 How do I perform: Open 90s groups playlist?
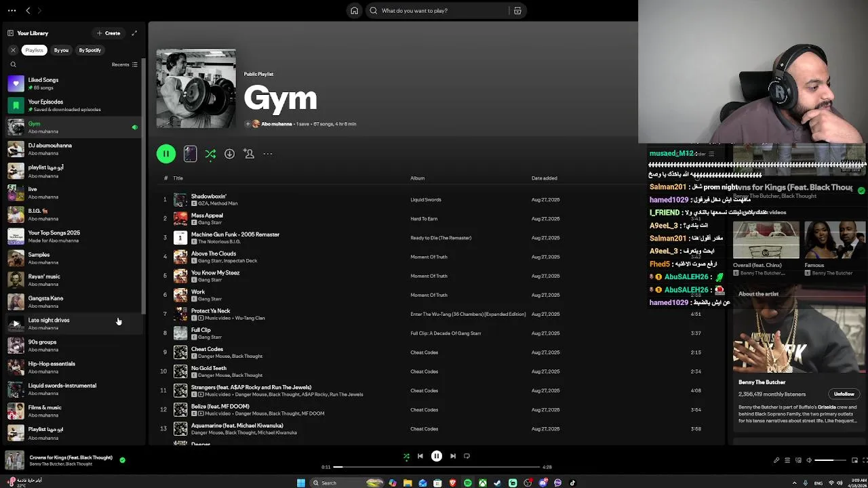click(73, 346)
